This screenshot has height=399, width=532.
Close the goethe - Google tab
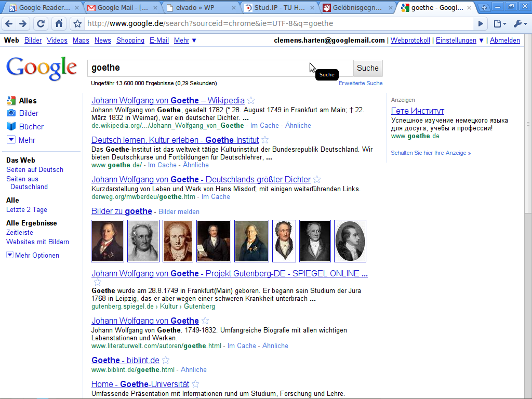tap(469, 7)
